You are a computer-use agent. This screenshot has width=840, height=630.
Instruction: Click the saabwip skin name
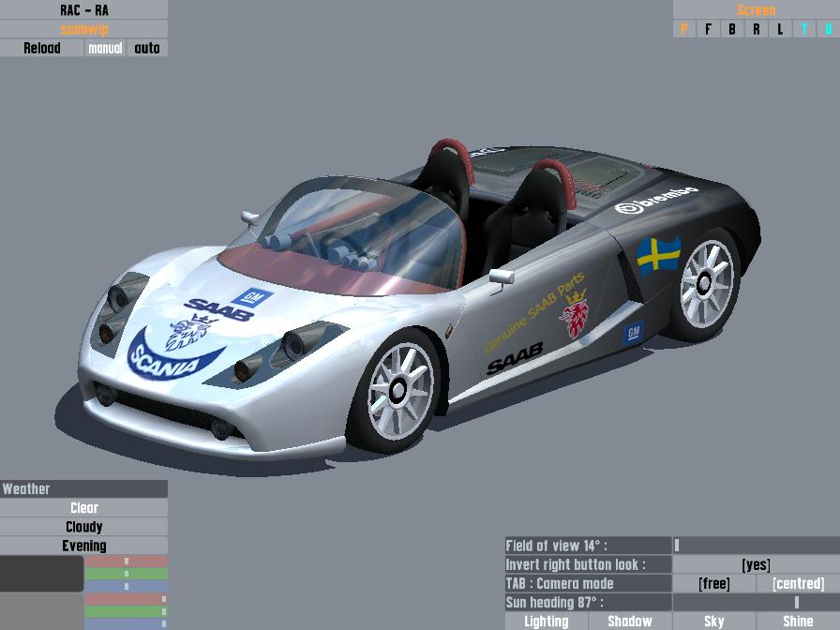pyautogui.click(x=83, y=29)
